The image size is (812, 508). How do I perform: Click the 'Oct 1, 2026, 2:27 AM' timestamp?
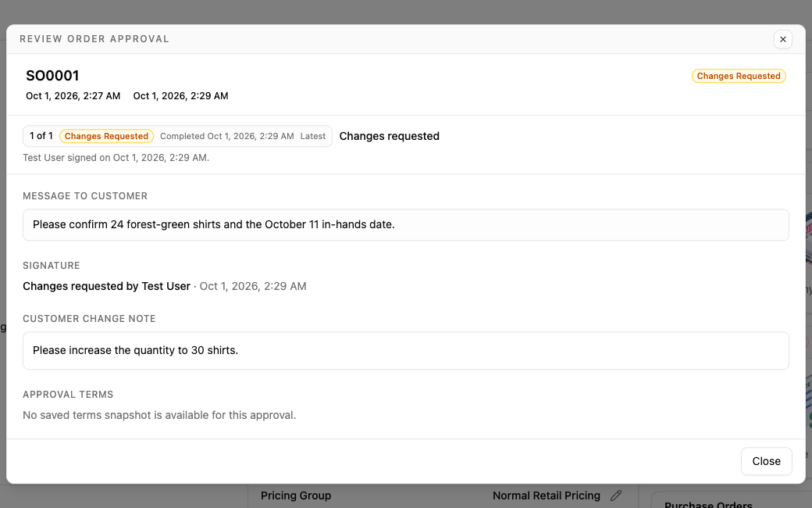(73, 96)
